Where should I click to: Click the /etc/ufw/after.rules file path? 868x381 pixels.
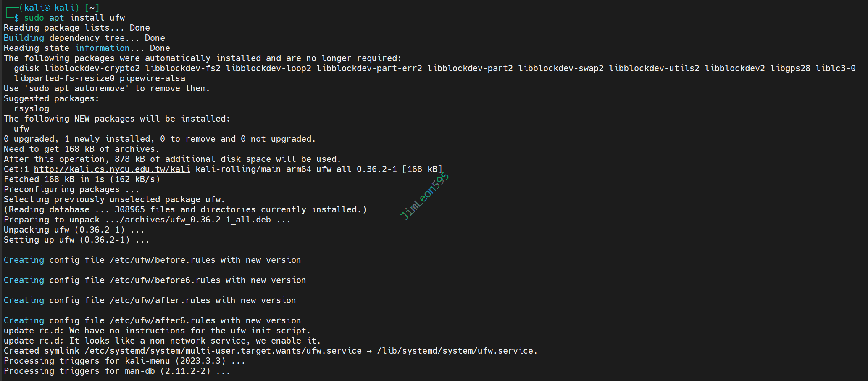[160, 300]
